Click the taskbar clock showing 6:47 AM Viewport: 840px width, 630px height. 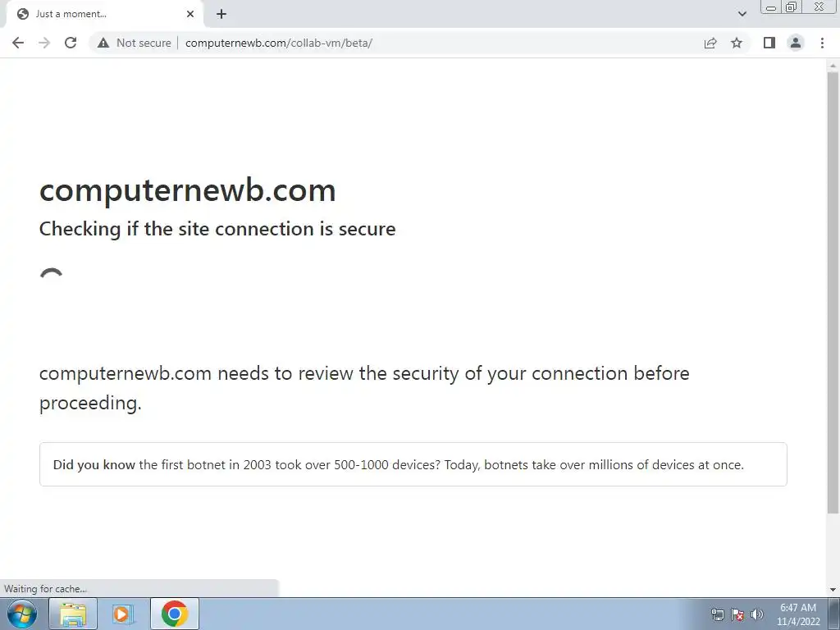(798, 614)
